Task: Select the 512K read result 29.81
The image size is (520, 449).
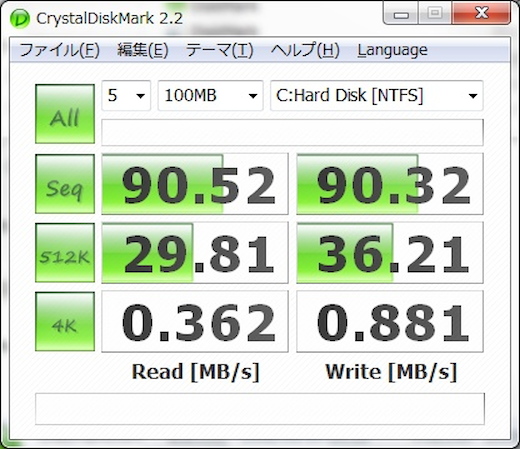Action: click(x=195, y=253)
